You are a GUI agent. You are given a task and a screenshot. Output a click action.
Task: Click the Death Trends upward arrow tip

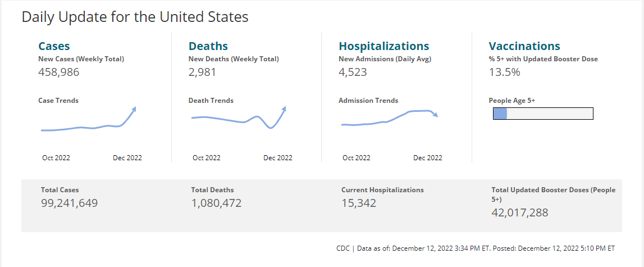(284, 108)
